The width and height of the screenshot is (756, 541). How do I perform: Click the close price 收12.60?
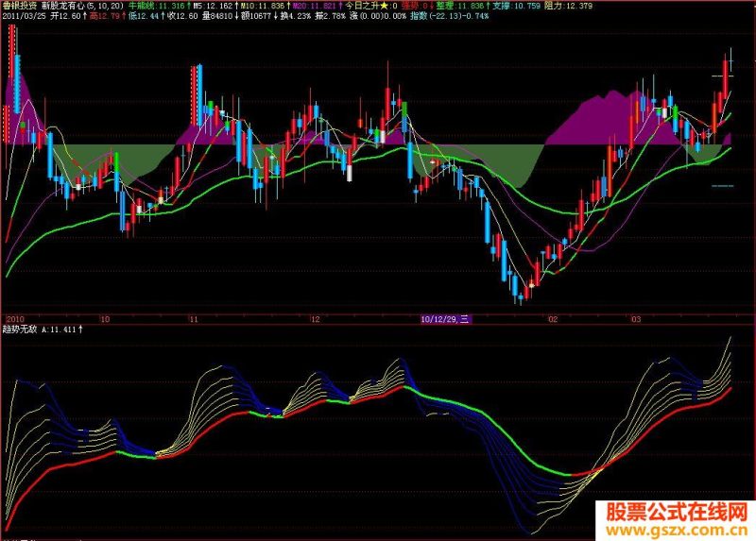pyautogui.click(x=182, y=16)
